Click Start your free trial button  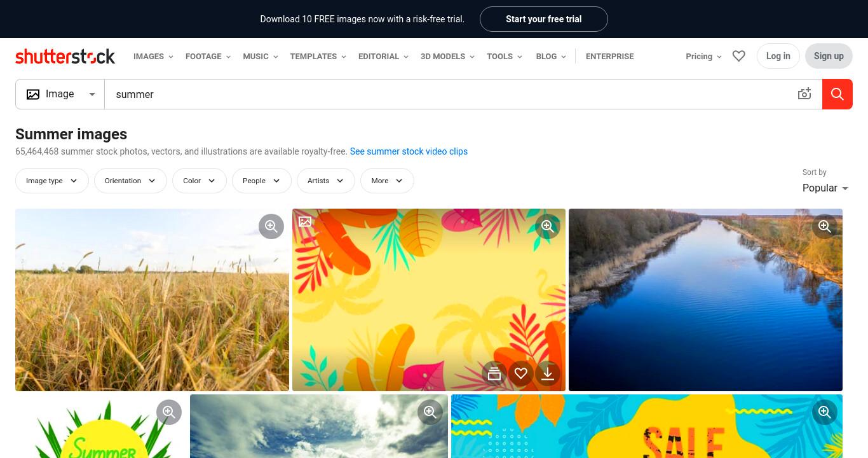(x=544, y=19)
